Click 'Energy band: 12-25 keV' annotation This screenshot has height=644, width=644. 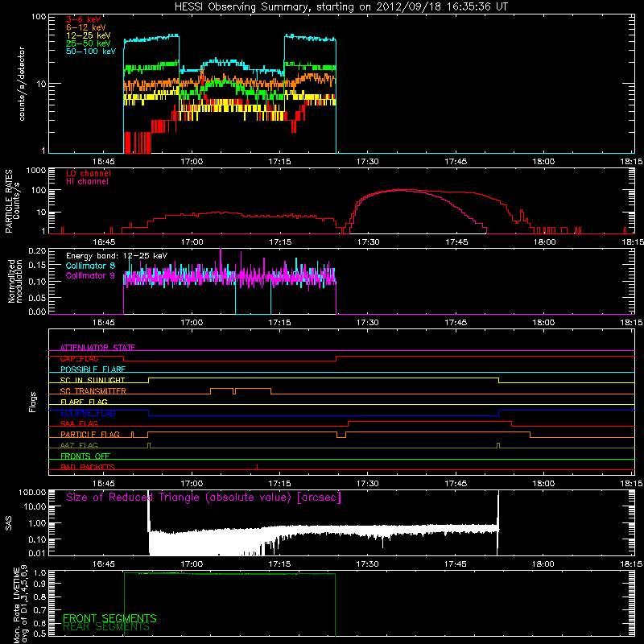[117, 256]
